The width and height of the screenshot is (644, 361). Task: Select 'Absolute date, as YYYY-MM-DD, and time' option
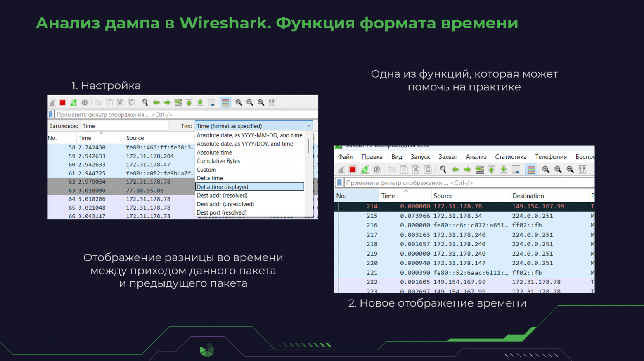point(250,135)
